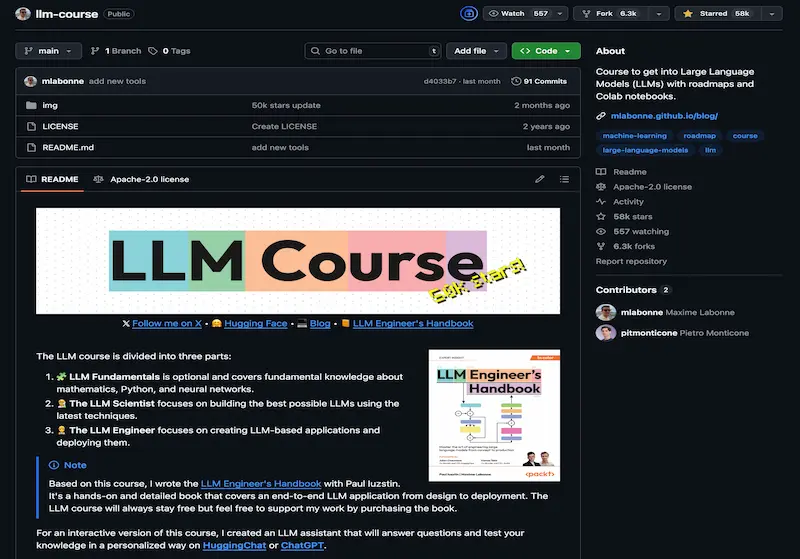Open the HuggingChat link
This screenshot has height=559, width=800.
(x=234, y=545)
